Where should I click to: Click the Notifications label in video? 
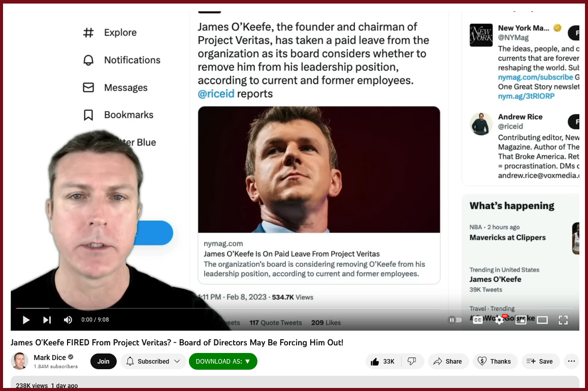coord(133,60)
